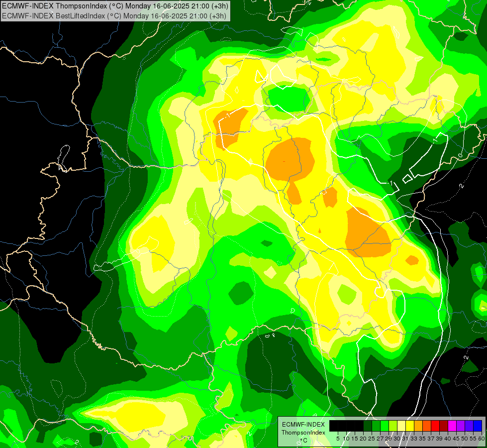Click the ThompsonIndex title line at top
Screen dimensions: 487x448
coord(115,5)
